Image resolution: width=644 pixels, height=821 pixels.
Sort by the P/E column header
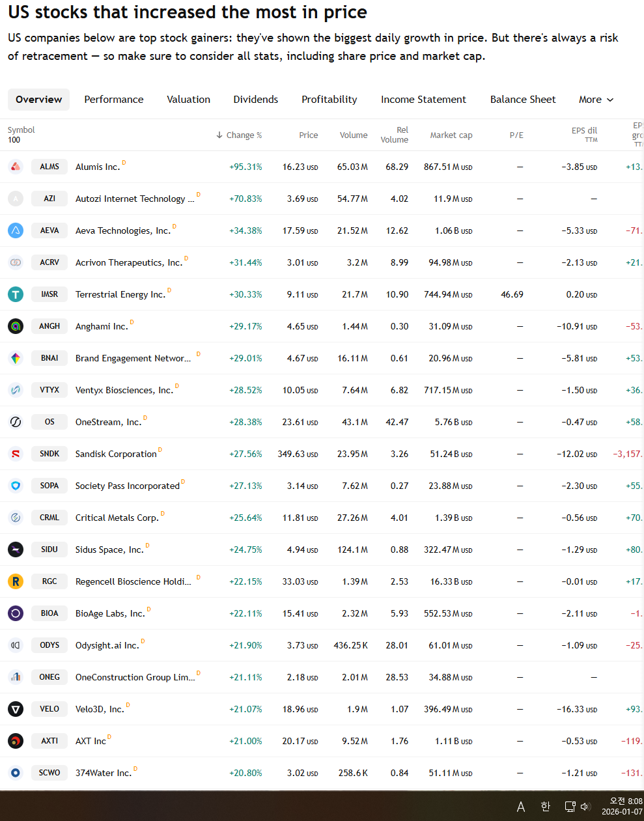516,135
